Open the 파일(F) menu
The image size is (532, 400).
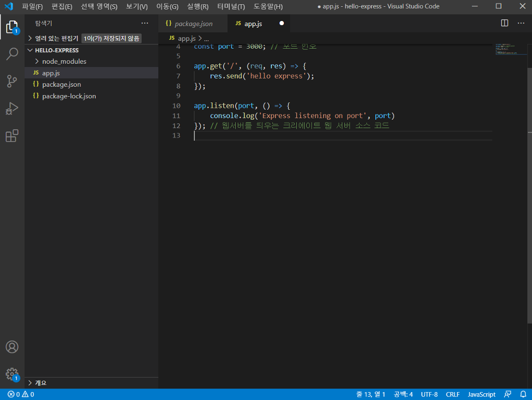tap(32, 6)
